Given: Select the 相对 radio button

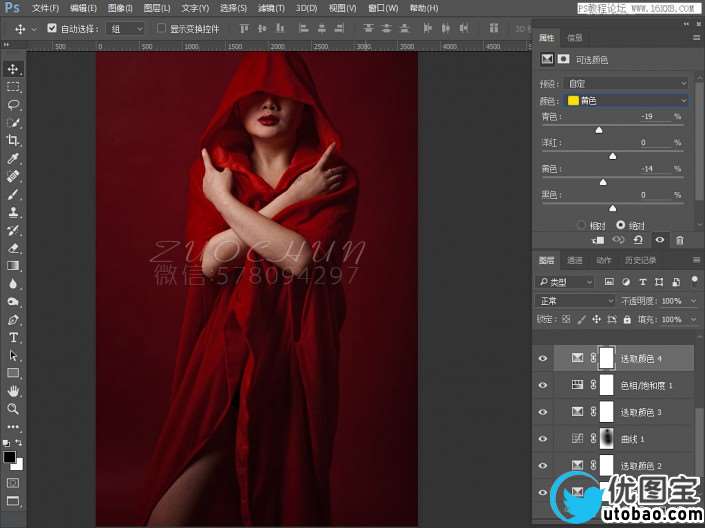Looking at the screenshot, I should tap(582, 225).
